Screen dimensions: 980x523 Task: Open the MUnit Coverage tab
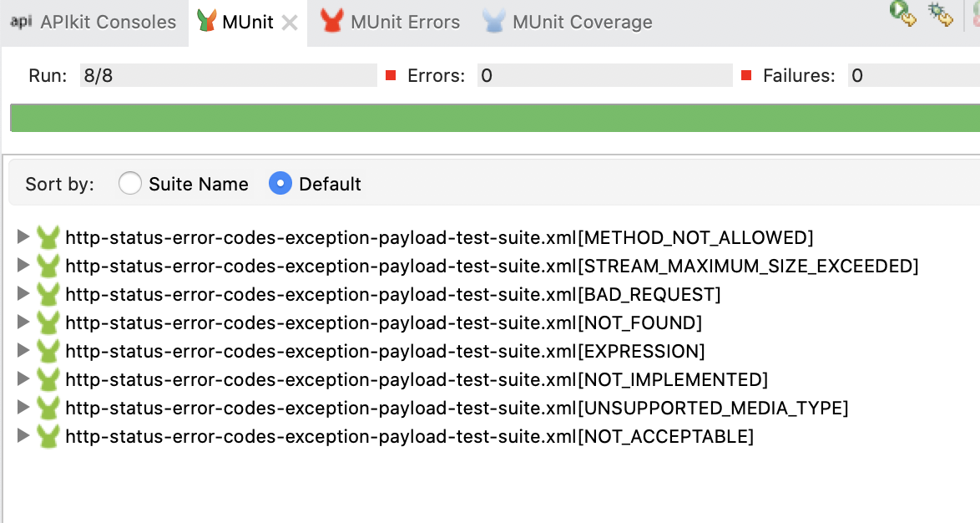click(x=582, y=23)
